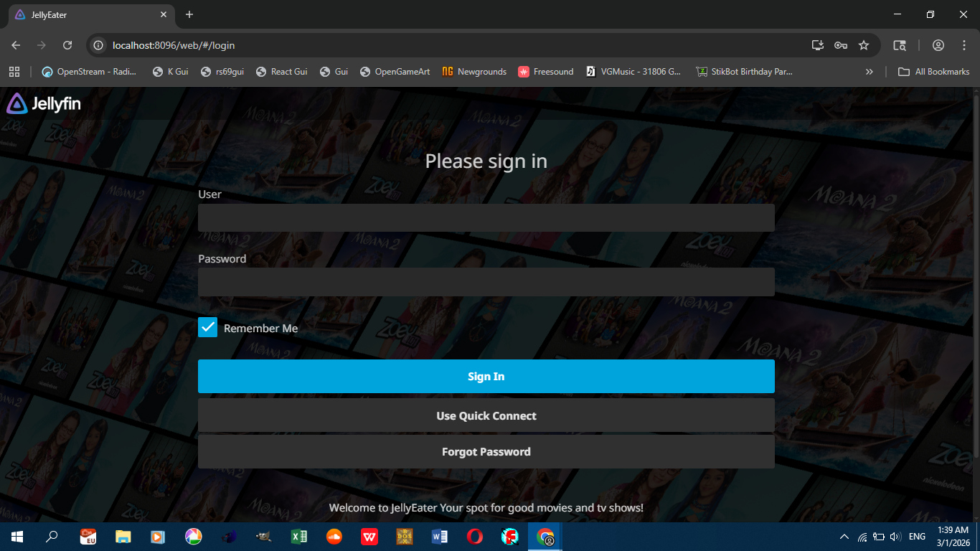Open the Chrome profile icon

tap(938, 44)
